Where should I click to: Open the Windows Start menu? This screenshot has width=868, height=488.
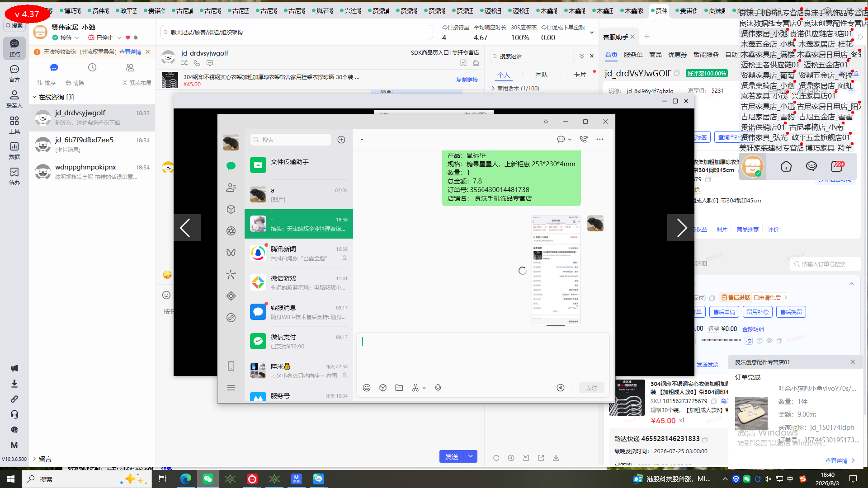click(x=11, y=479)
